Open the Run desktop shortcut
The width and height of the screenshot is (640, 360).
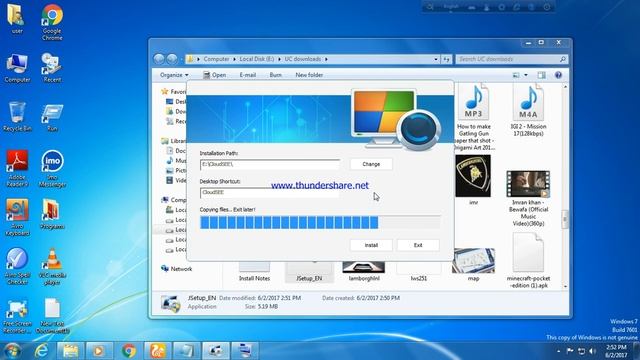coord(52,117)
